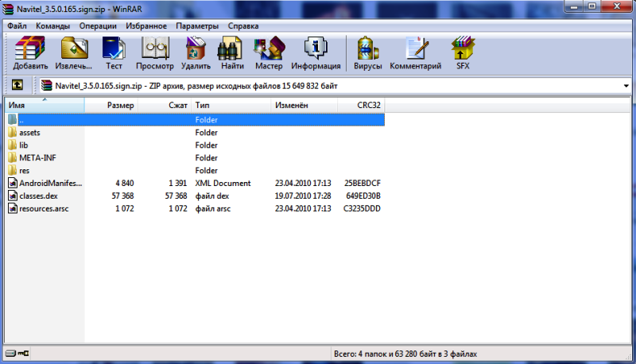
Task: Sort the list by Размер column
Action: point(111,105)
